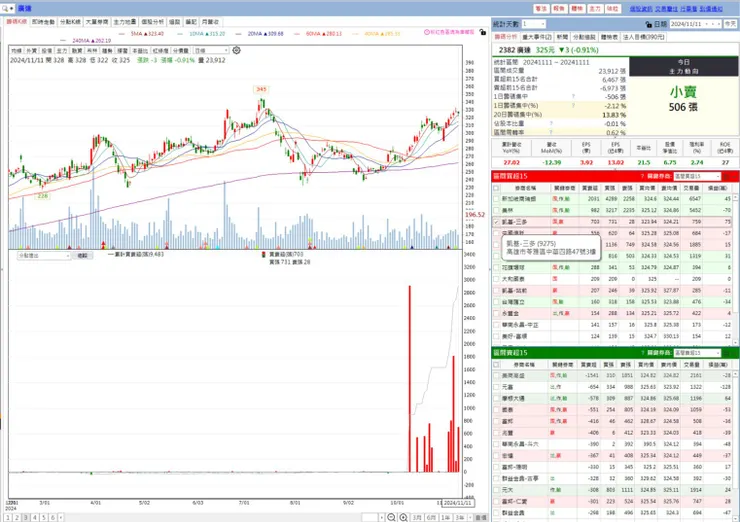Select the 6月 range button
This screenshot has width=740, height=522.
431,518
